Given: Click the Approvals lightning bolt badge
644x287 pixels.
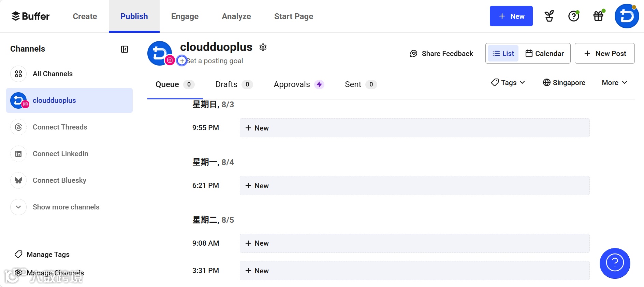Looking at the screenshot, I should click(319, 84).
